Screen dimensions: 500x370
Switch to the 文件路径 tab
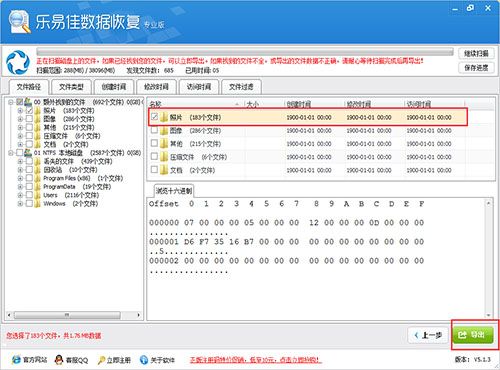tap(29, 87)
